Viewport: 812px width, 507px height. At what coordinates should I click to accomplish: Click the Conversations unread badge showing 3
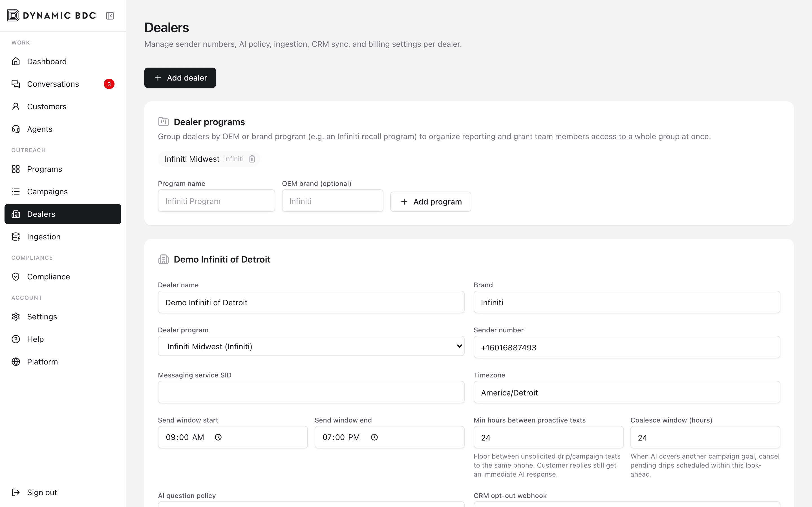109,84
